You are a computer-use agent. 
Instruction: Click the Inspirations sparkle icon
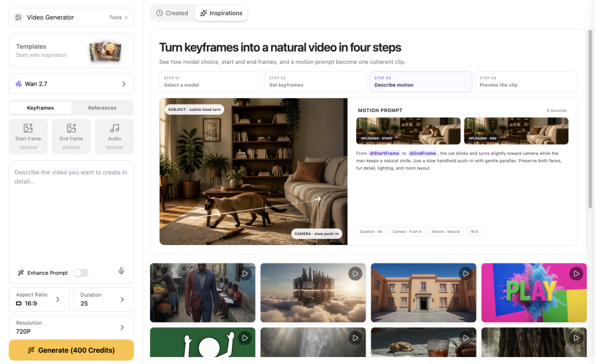[x=204, y=13]
